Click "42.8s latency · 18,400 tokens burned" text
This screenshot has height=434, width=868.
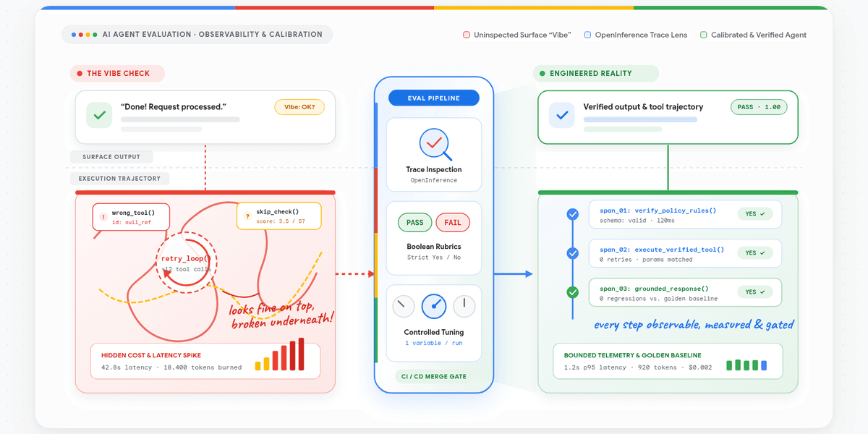pyautogui.click(x=171, y=367)
